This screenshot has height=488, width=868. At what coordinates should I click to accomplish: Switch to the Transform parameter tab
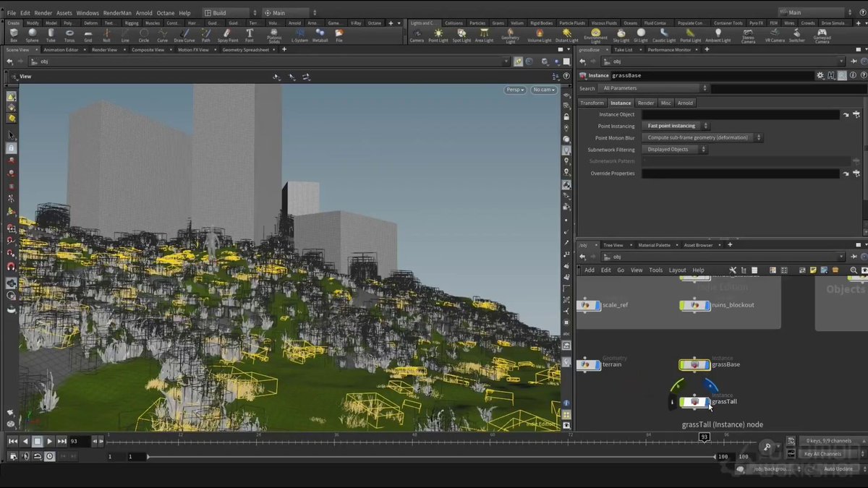pos(592,103)
